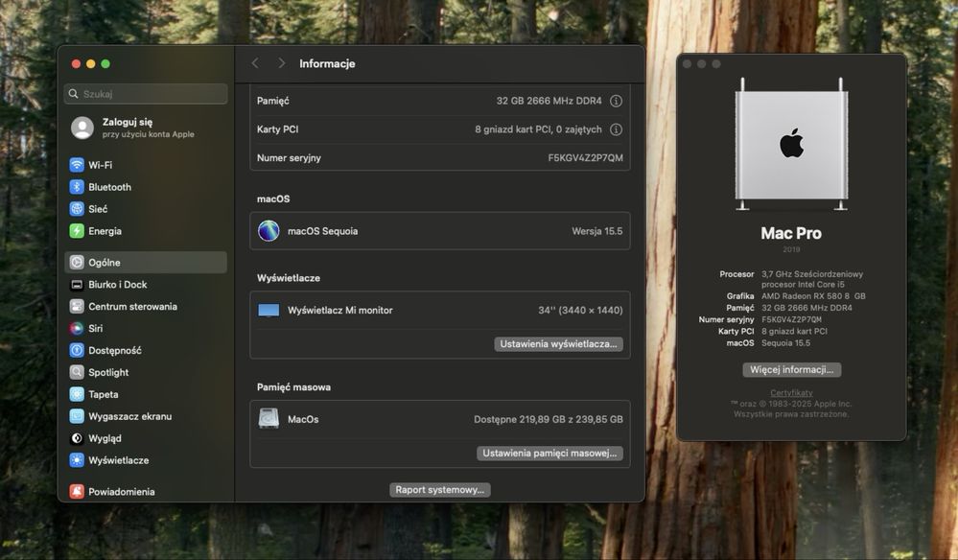
Task: Click Sequoia 15.5 in Mac Pro window
Action: point(785,343)
